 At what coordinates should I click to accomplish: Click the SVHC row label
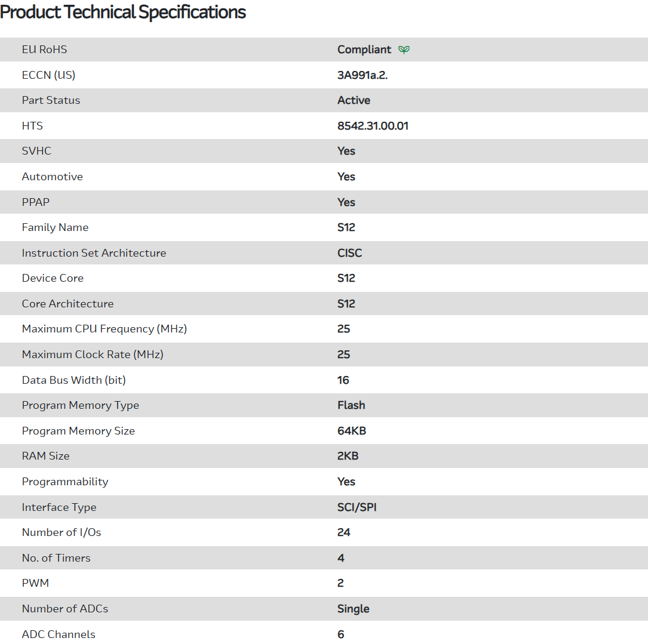[36, 151]
